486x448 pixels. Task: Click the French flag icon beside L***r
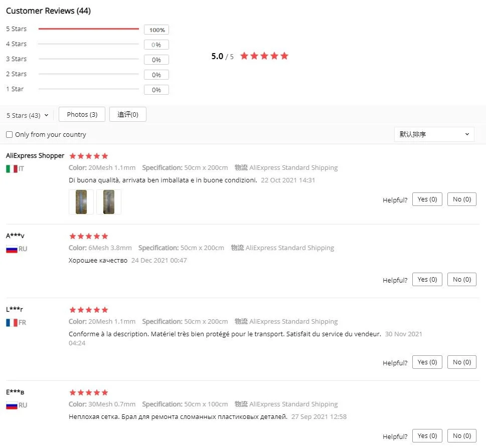12,323
